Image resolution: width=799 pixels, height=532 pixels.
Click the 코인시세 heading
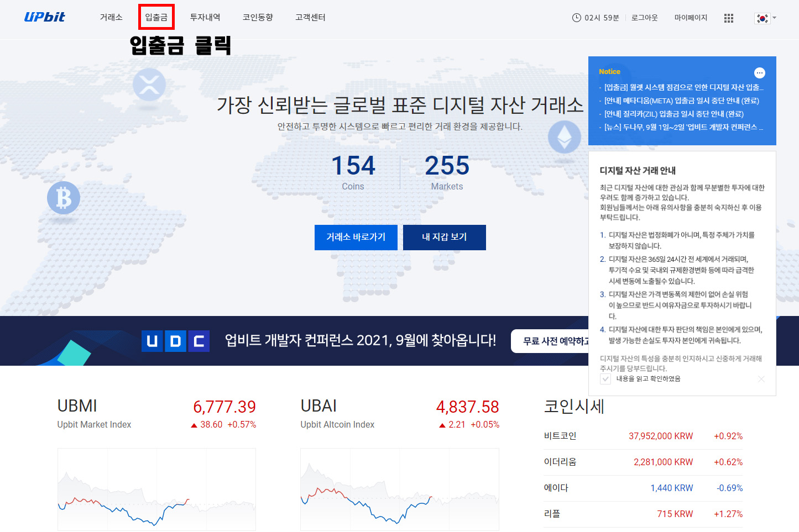point(574,407)
